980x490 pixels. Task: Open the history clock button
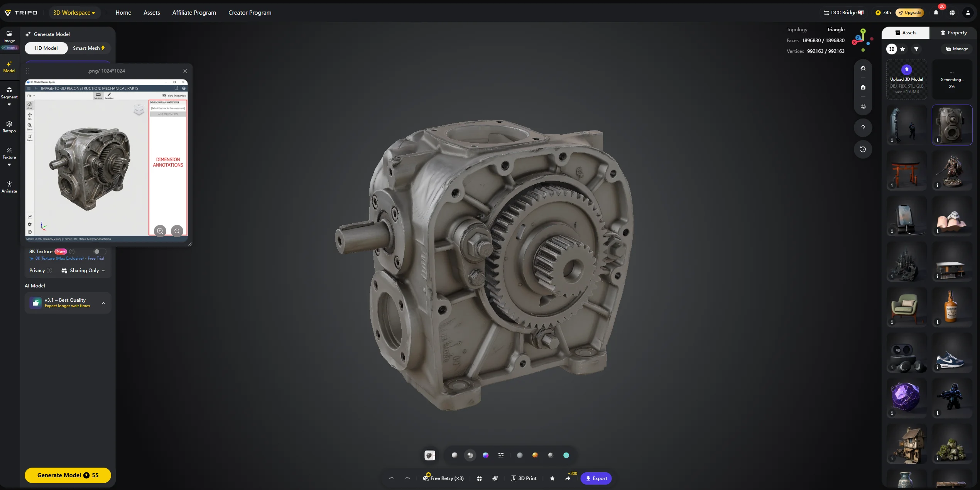(863, 149)
